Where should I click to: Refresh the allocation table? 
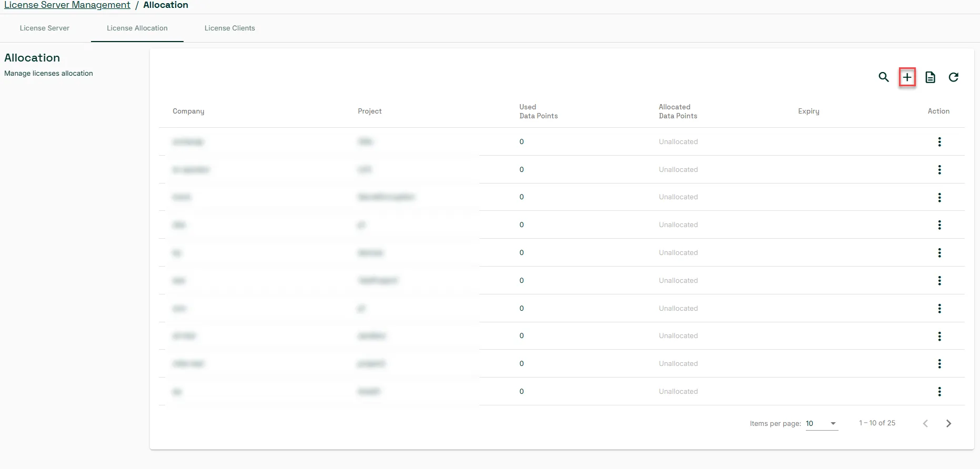(954, 77)
